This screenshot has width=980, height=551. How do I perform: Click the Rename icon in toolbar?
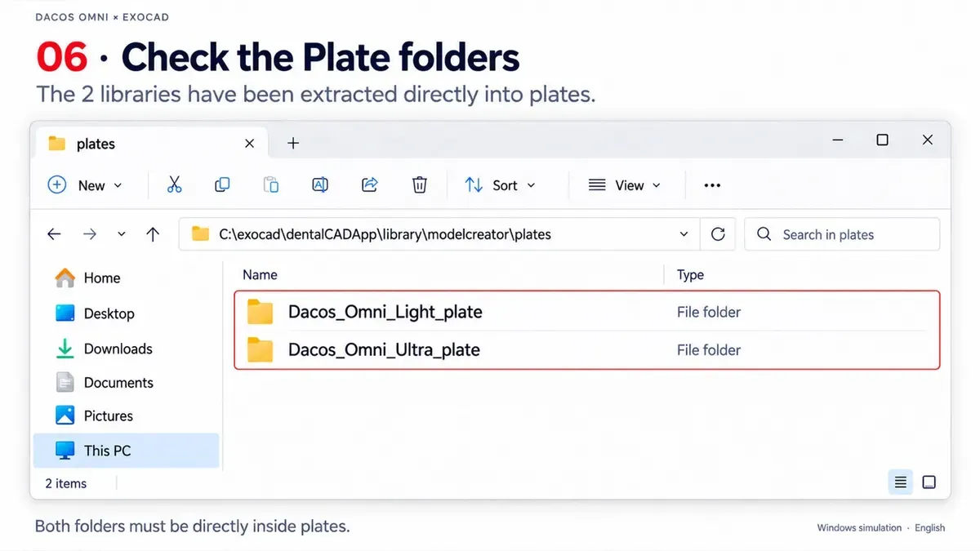(320, 185)
